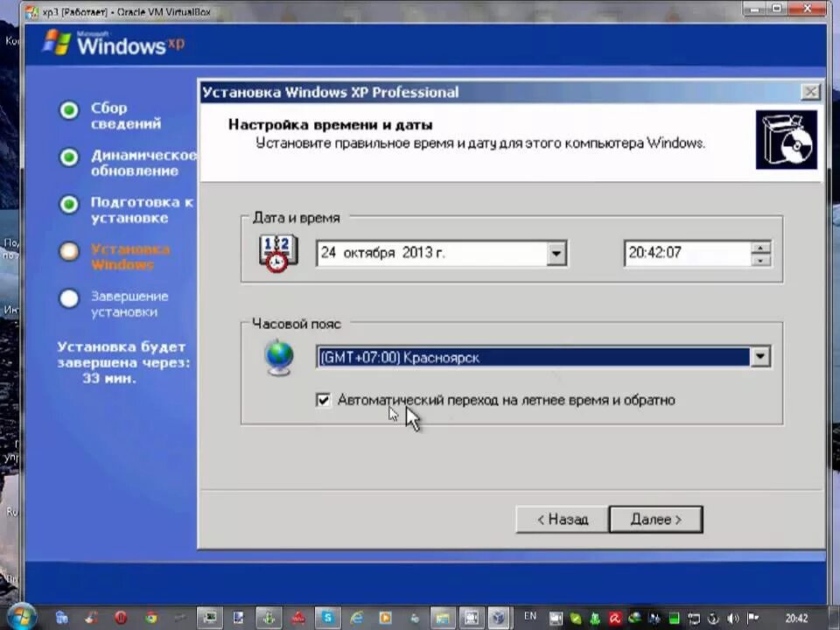Open the time zone dropdown arrow
This screenshot has height=630, width=840.
click(x=760, y=357)
